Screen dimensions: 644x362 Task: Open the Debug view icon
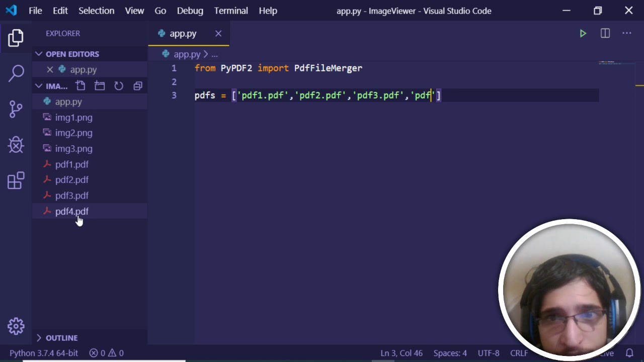click(x=16, y=145)
